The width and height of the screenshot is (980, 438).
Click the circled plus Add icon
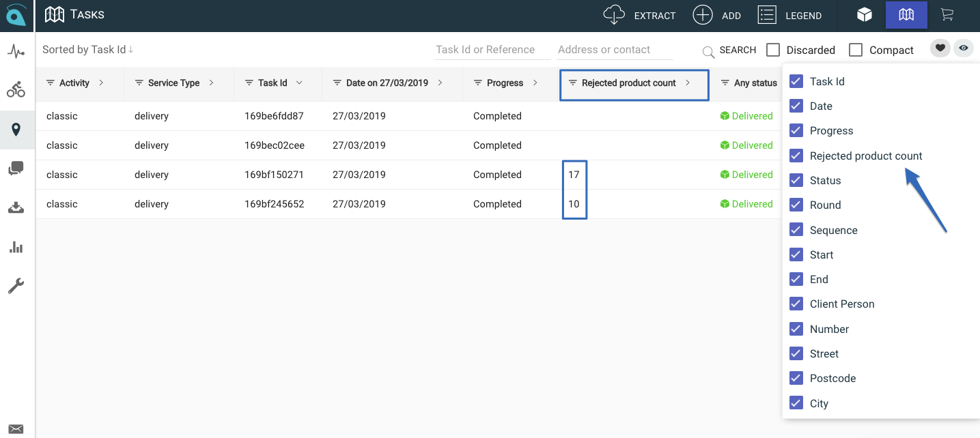click(x=703, y=15)
